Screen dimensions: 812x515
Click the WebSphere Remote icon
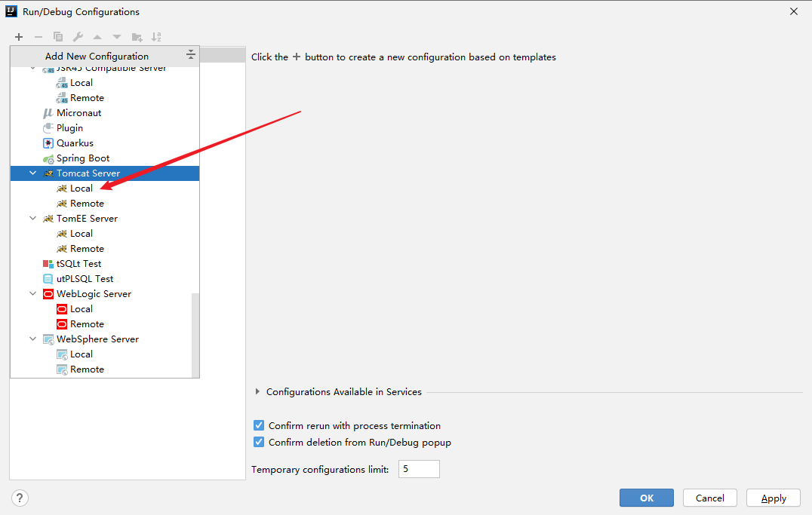click(x=62, y=369)
